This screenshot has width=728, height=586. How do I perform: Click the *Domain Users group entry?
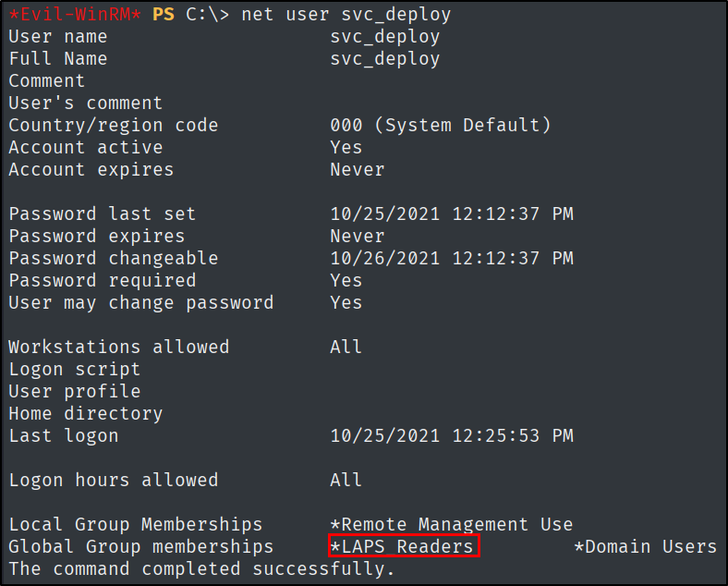[x=646, y=546]
